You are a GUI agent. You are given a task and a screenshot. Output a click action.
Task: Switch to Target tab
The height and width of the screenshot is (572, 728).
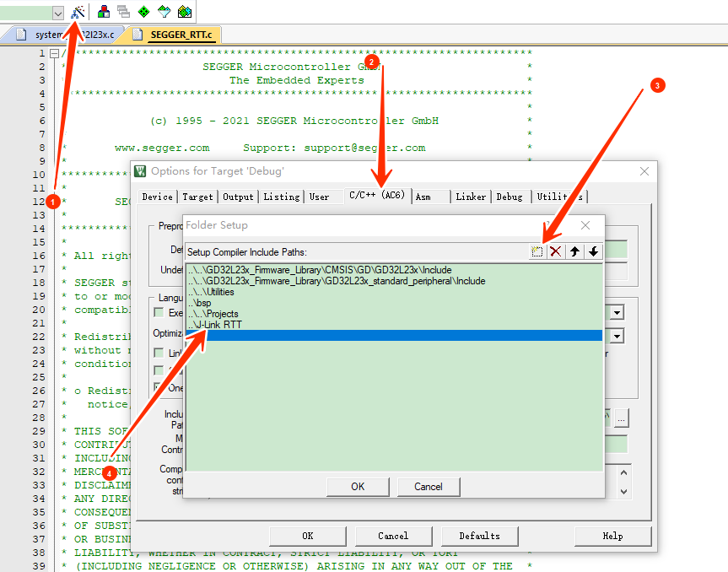pyautogui.click(x=197, y=197)
